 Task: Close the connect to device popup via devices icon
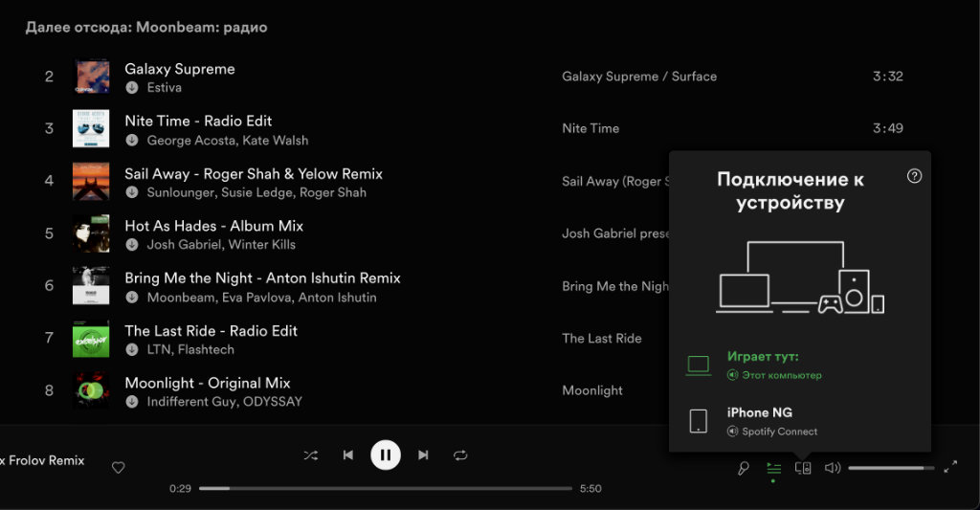pos(803,468)
